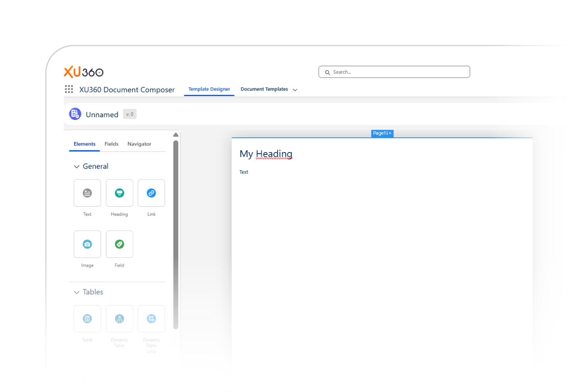Viewport: 581px width, 392px height.
Task: Select the Dynamic Table element
Action: coord(119,319)
